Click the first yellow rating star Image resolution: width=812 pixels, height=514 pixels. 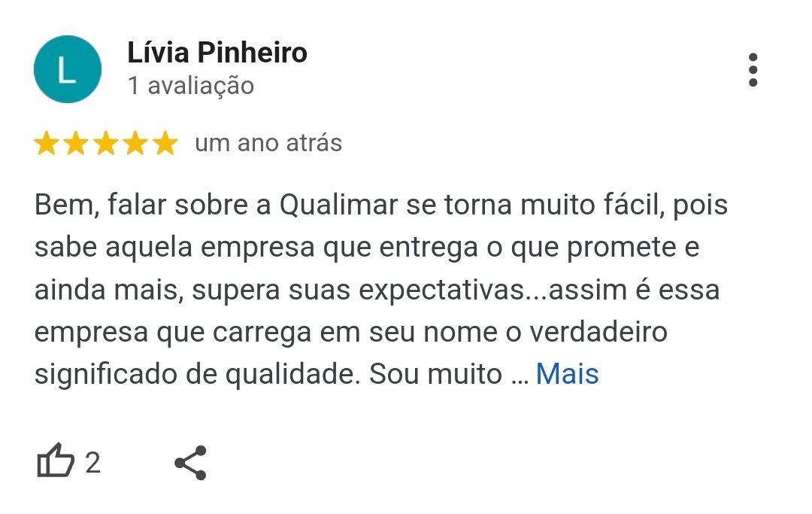pyautogui.click(x=47, y=143)
